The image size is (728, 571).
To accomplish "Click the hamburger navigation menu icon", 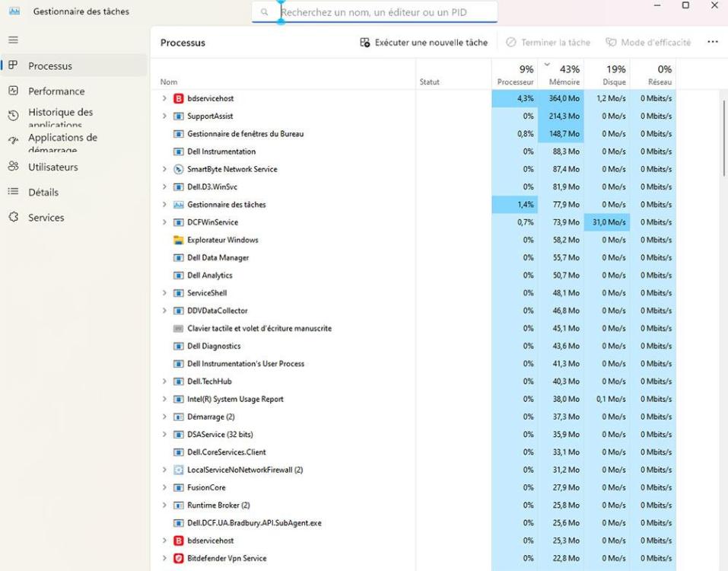I will pos(13,40).
